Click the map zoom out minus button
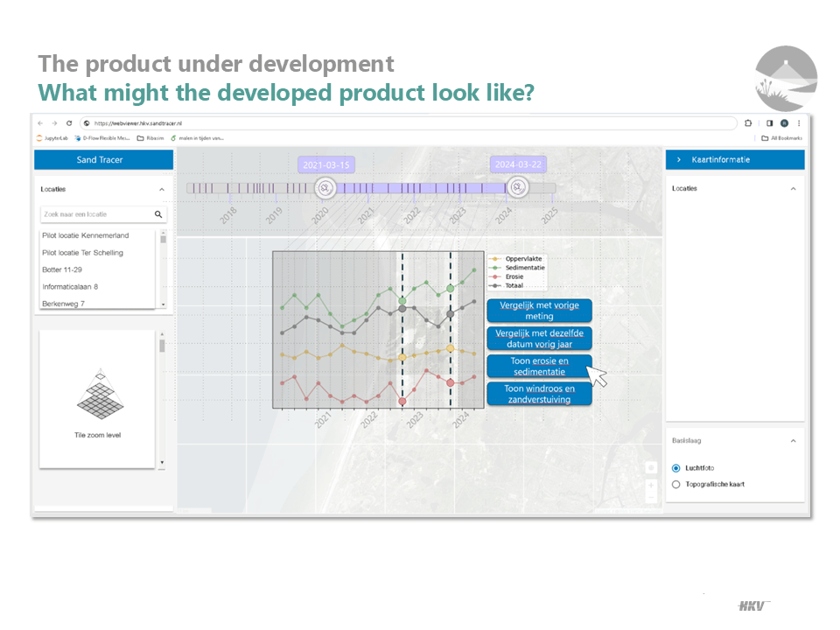Viewport: 840px width, 630px height. click(x=650, y=497)
